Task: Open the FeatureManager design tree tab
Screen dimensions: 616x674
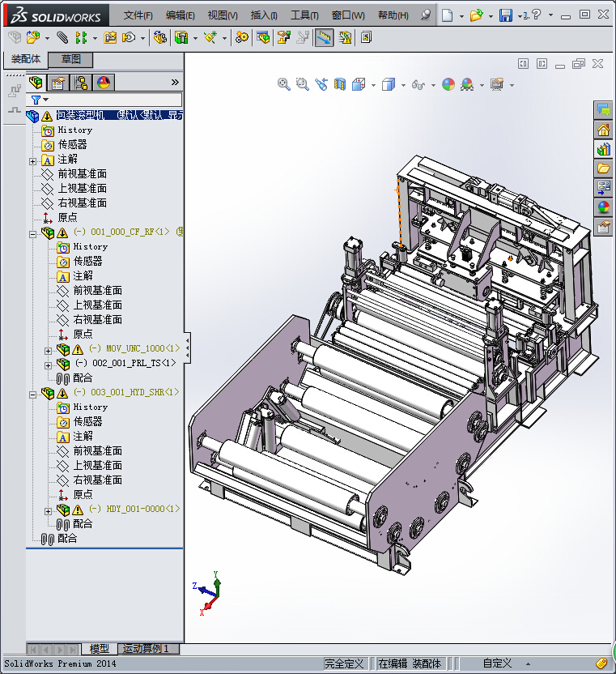Action: [x=36, y=82]
